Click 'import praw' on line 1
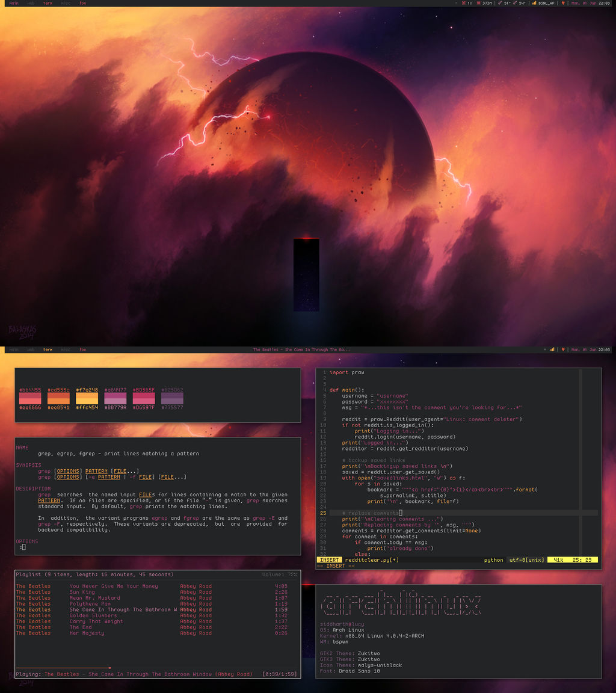 tap(346, 372)
